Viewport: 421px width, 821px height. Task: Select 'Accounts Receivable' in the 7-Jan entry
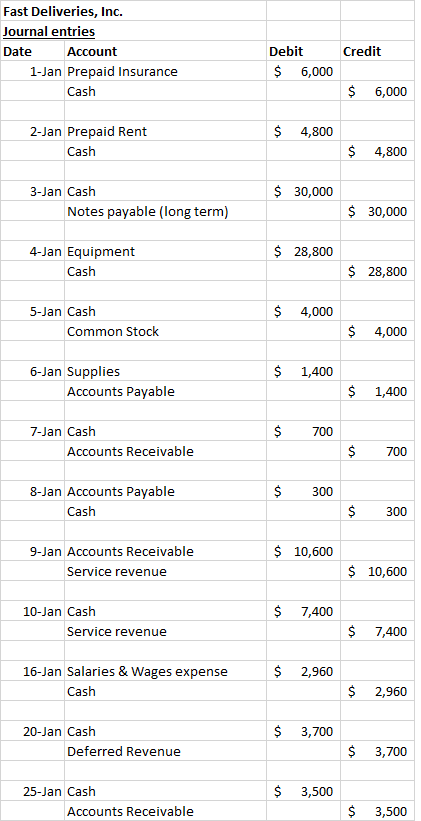165,451
